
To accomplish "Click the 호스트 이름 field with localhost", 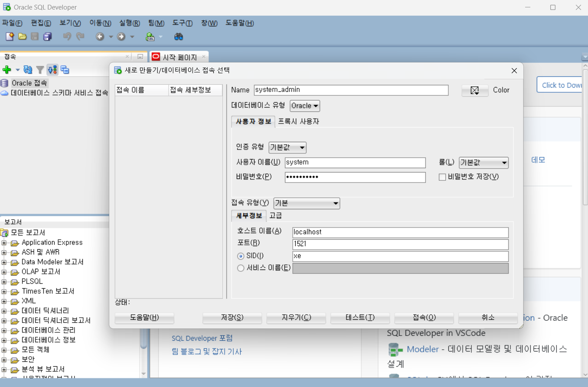I will tap(400, 232).
